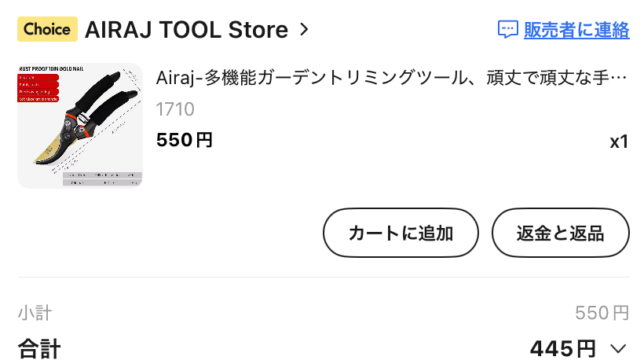644x364 pixels.
Task: Open the pruning shears product thumbnail
Action: (x=80, y=126)
